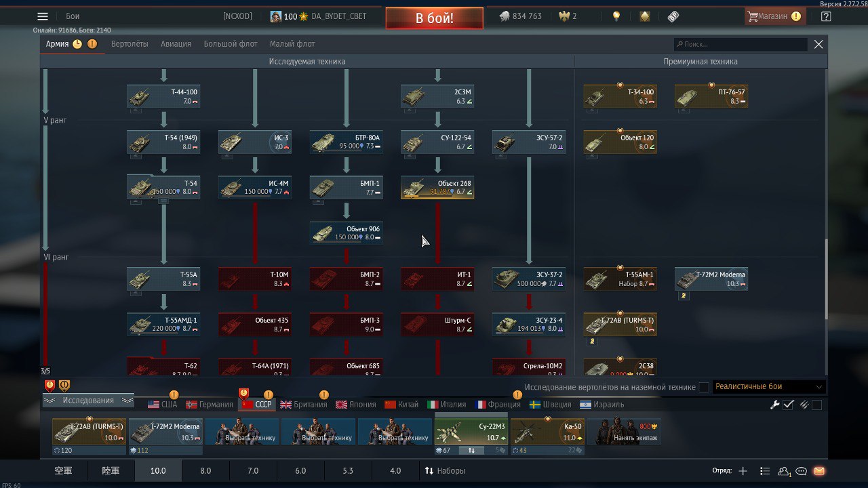The width and height of the screenshot is (868, 488).
Task: Click the Поиск search field
Action: pyautogui.click(x=741, y=44)
